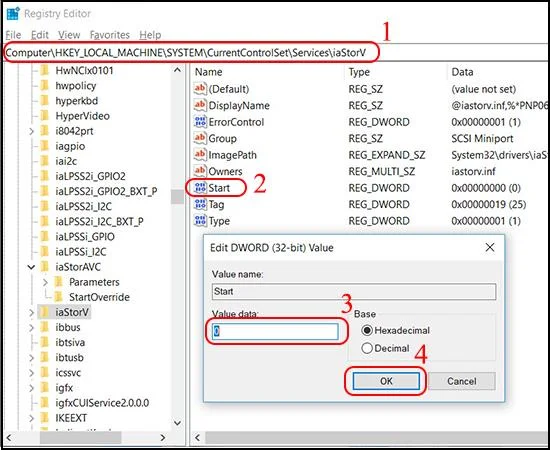Click the HyperVideo folder icon
Screen dimensions: 550x450
[45, 116]
